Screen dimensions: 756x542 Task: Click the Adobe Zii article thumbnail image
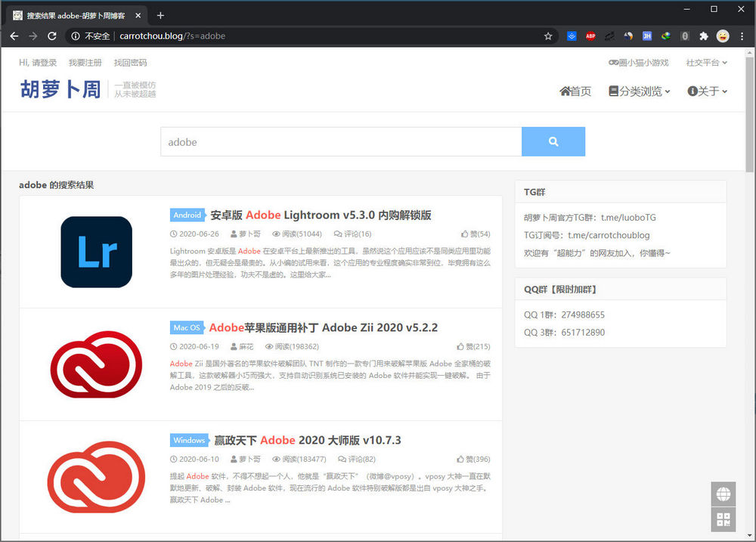click(96, 364)
